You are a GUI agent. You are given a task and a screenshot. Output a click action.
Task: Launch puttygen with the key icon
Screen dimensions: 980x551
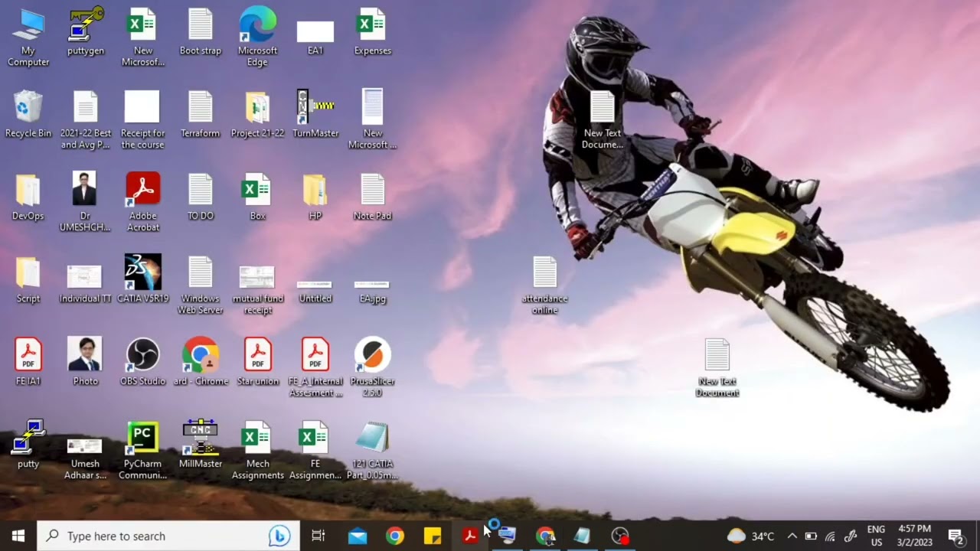coord(86,31)
